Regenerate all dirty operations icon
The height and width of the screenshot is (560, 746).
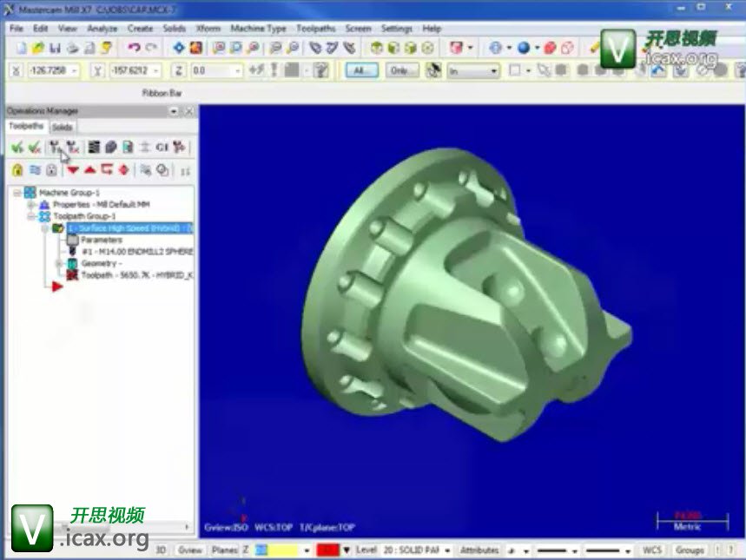pos(72,147)
